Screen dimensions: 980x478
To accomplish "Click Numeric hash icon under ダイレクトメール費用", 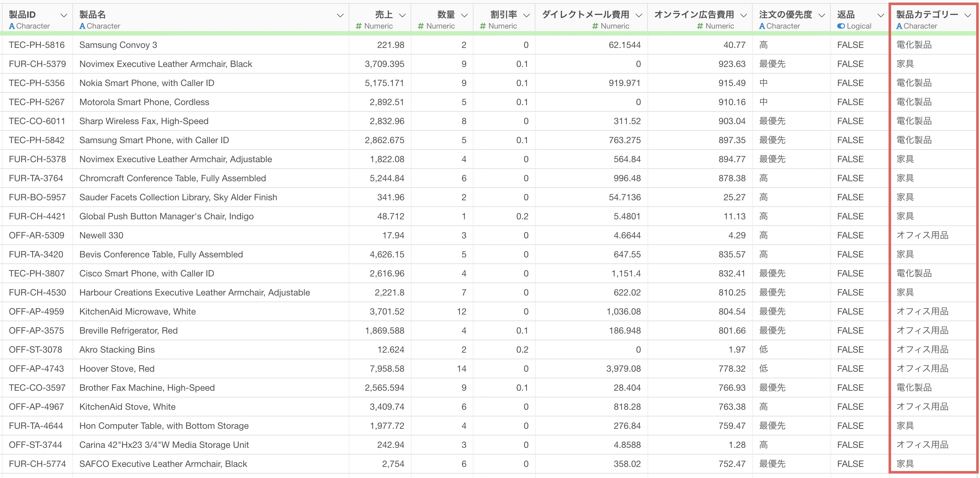I will point(595,26).
